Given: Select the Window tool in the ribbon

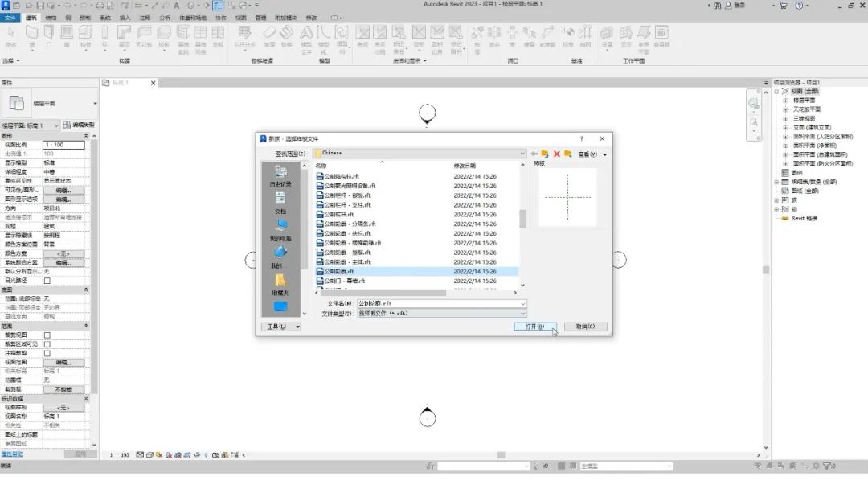Looking at the screenshot, I should [67, 36].
